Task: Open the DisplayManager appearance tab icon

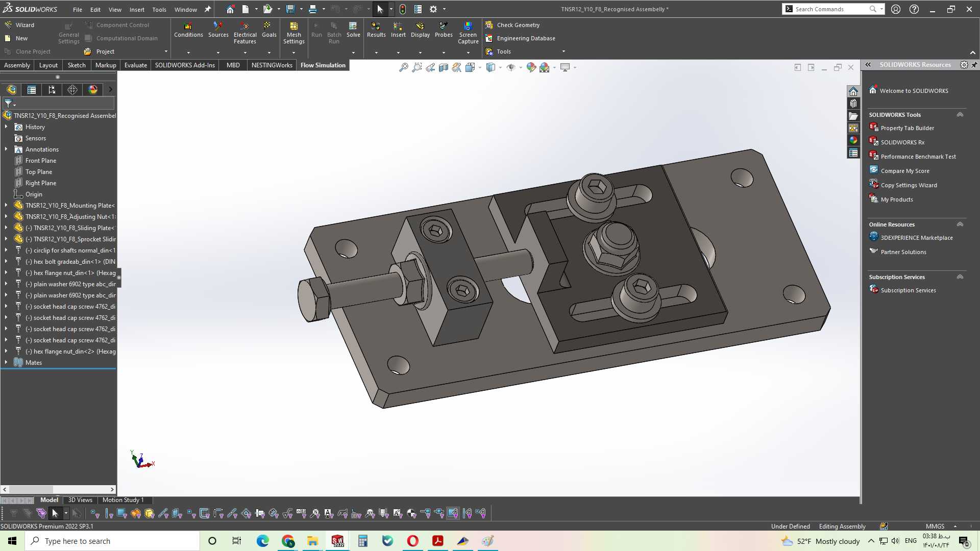Action: click(93, 90)
